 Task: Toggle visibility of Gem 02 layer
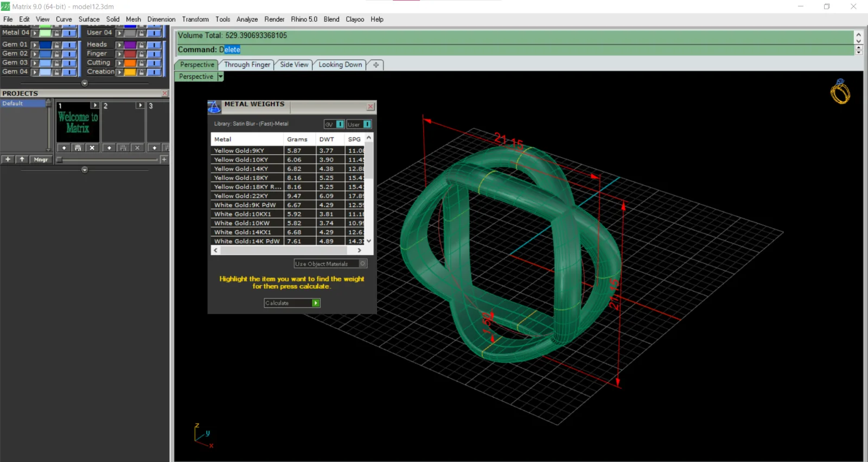[x=69, y=54]
